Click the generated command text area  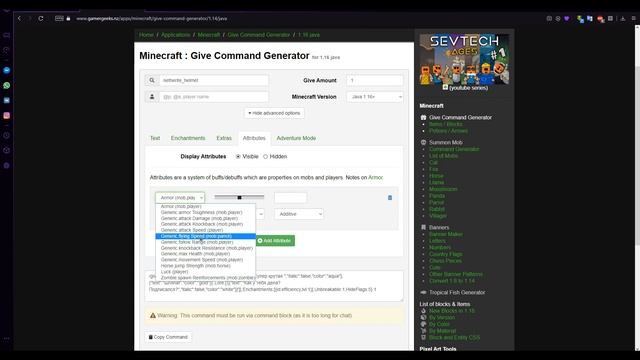274,286
